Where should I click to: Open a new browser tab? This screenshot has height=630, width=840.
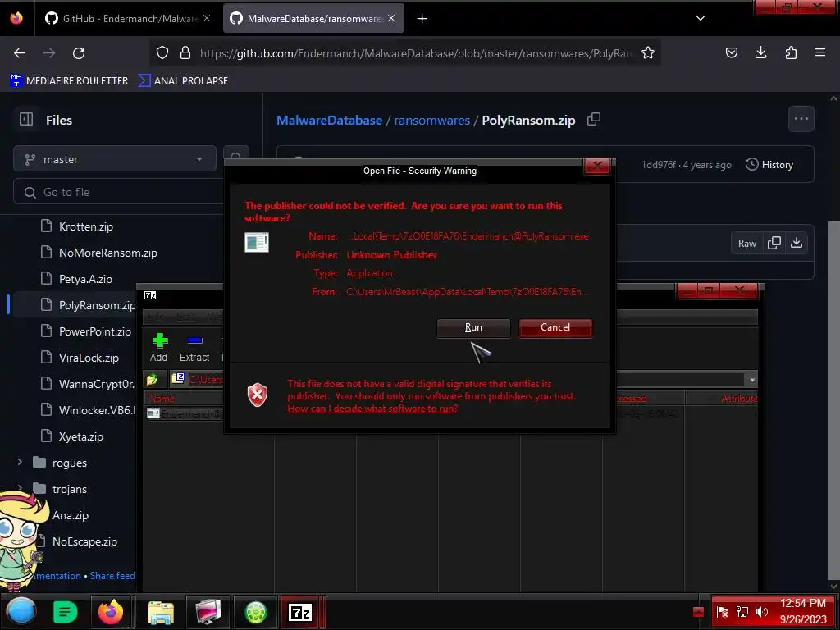[x=422, y=19]
